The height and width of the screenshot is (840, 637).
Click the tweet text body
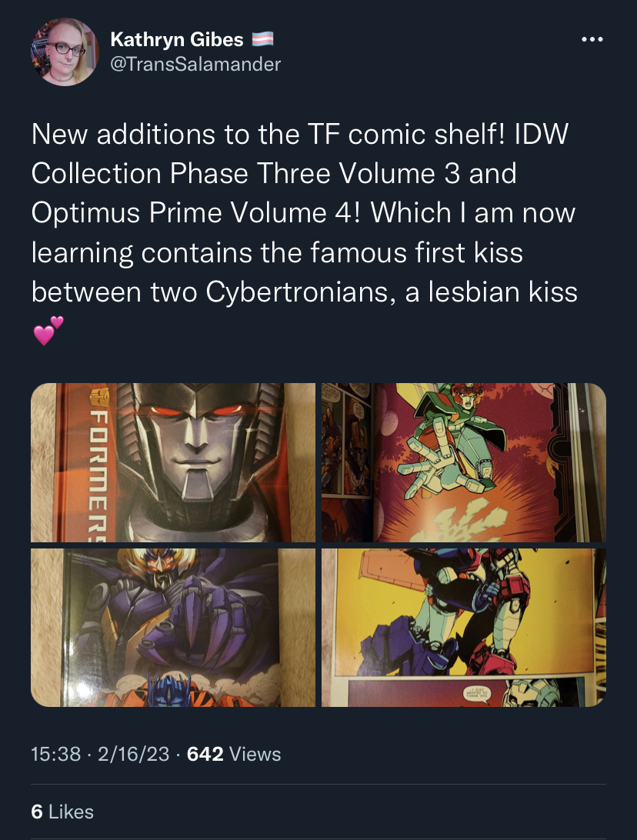[x=305, y=232]
